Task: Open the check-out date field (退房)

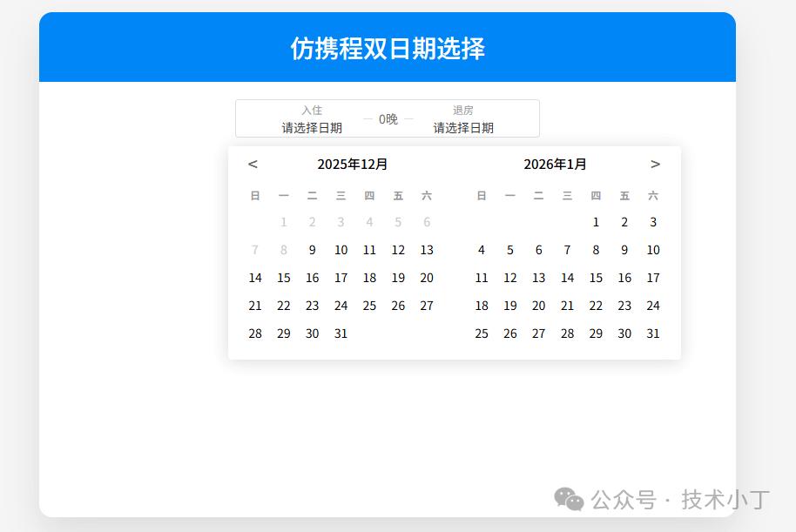Action: [463, 119]
